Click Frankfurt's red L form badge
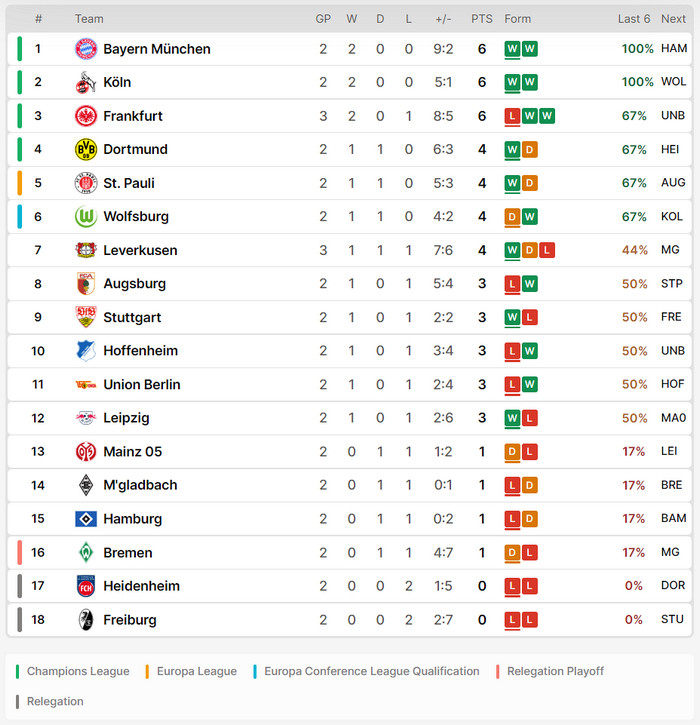This screenshot has width=700, height=725. (x=512, y=116)
